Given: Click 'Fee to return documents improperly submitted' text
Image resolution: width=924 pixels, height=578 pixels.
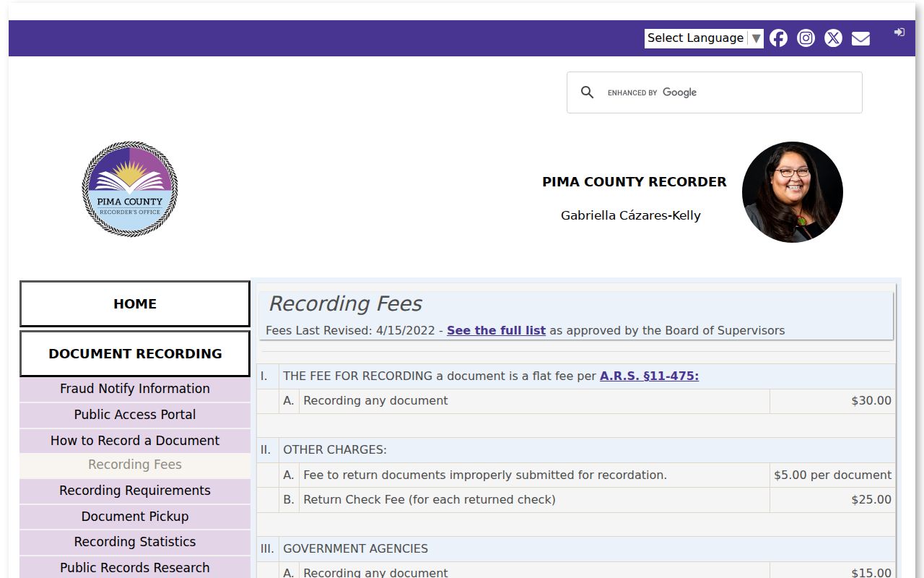Looking at the screenshot, I should click(x=485, y=475).
